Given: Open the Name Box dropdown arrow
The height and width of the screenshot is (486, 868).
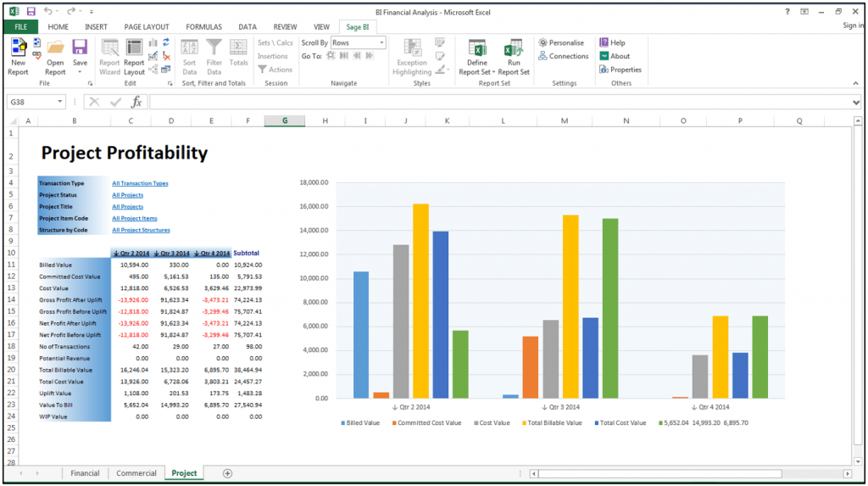Looking at the screenshot, I should point(60,102).
